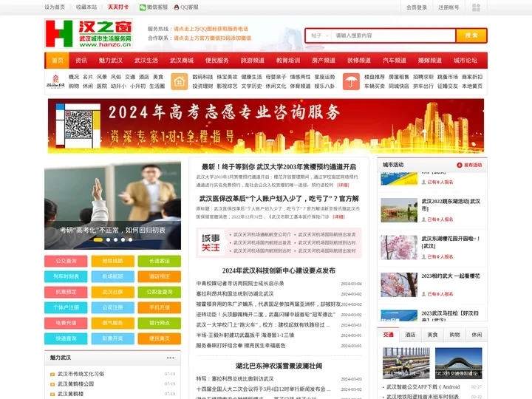The height and width of the screenshot is (399, 532).
Task: Click the orange house category icon
Action: tap(179, 82)
